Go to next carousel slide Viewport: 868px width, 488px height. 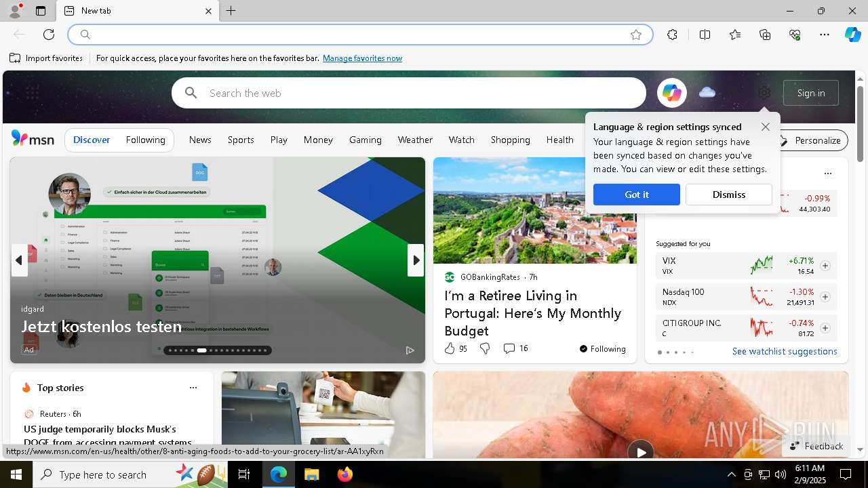[416, 260]
